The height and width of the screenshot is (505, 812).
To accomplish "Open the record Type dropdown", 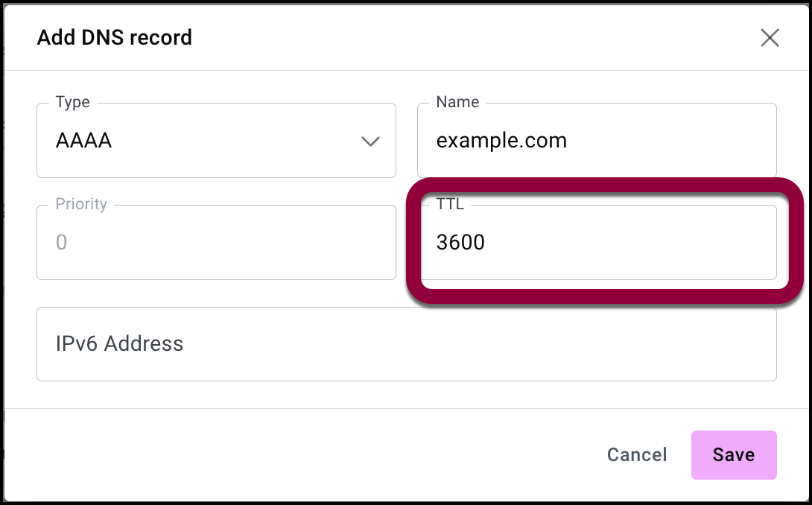I will [x=216, y=141].
